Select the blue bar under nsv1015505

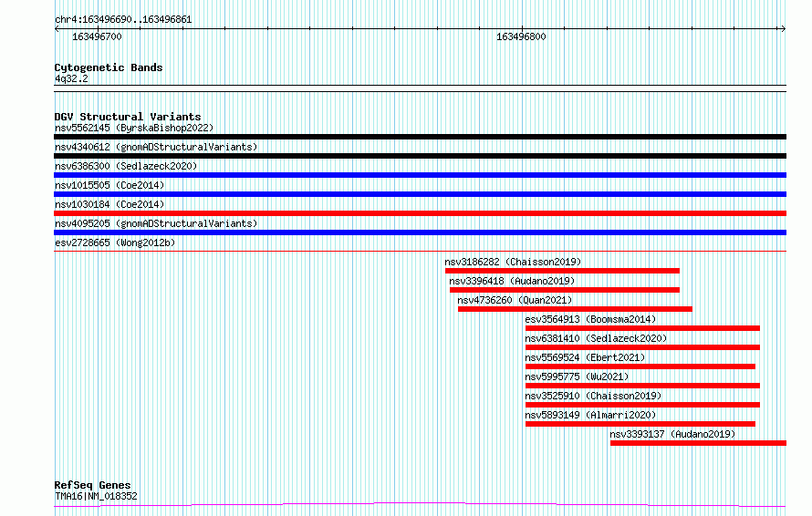click(420, 194)
